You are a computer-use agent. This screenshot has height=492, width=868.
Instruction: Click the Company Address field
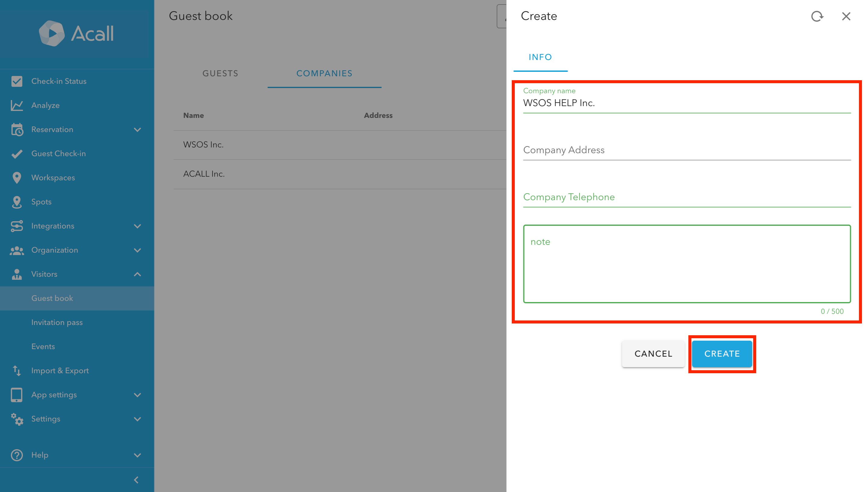click(x=687, y=150)
